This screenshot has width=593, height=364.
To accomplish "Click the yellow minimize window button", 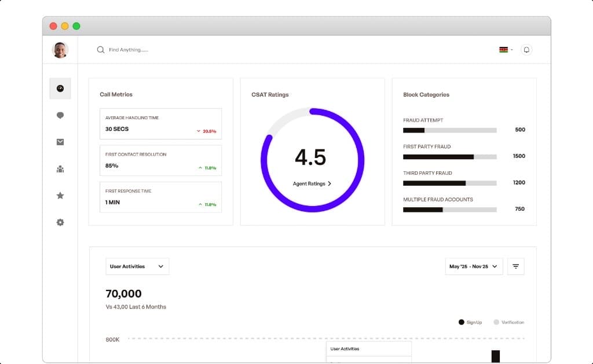I will tap(65, 26).
